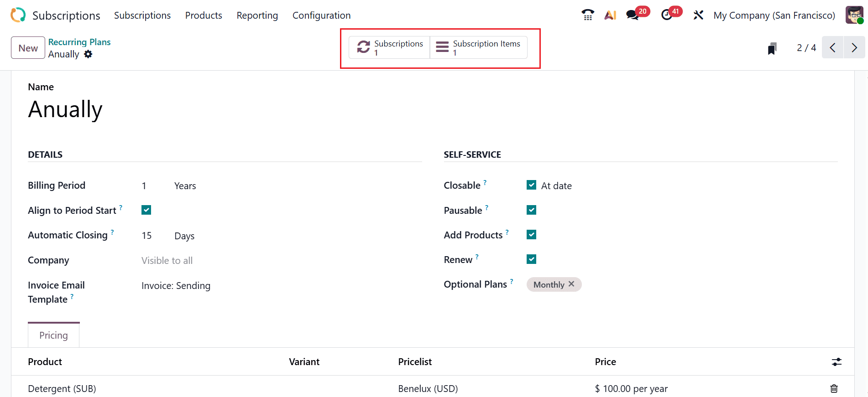The width and height of the screenshot is (868, 397).
Task: Click the Subscriptions app logo icon
Action: (x=18, y=15)
